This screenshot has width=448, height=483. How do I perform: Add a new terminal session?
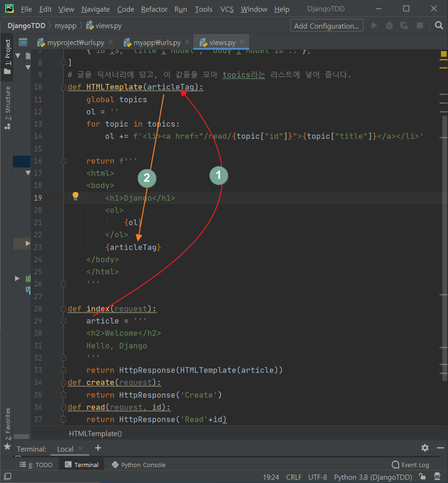click(98, 448)
